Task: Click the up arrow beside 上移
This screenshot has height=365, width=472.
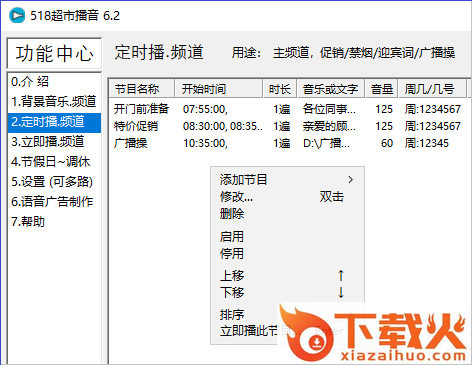Action: [341, 276]
